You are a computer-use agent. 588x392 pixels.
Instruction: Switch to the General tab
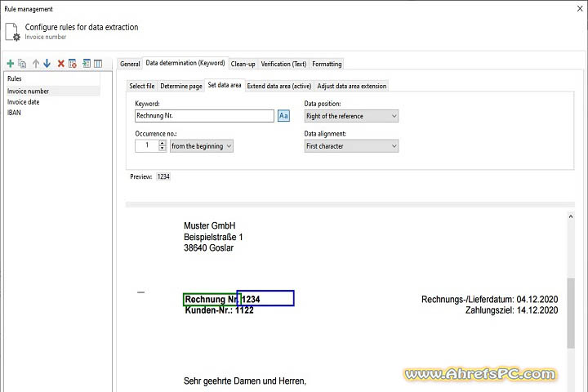[130, 64]
